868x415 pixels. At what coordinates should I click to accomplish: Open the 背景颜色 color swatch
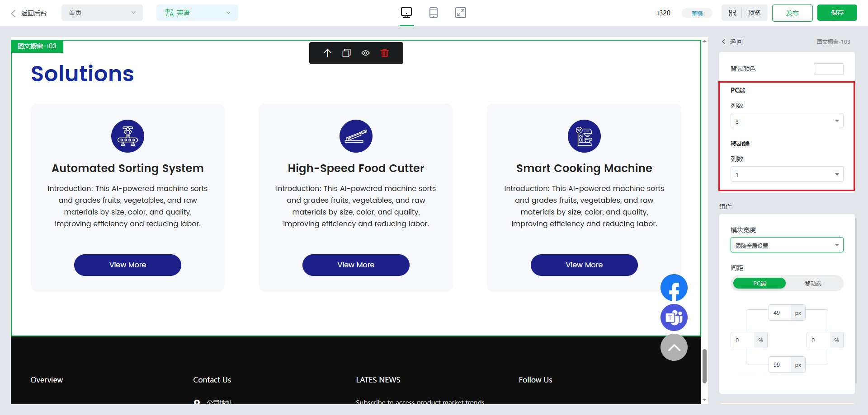pyautogui.click(x=828, y=69)
